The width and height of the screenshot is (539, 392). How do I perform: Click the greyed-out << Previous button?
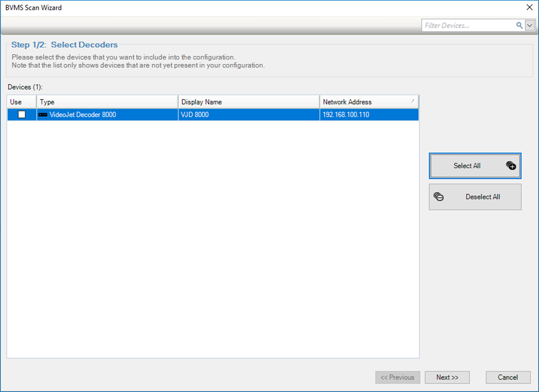[x=397, y=377]
